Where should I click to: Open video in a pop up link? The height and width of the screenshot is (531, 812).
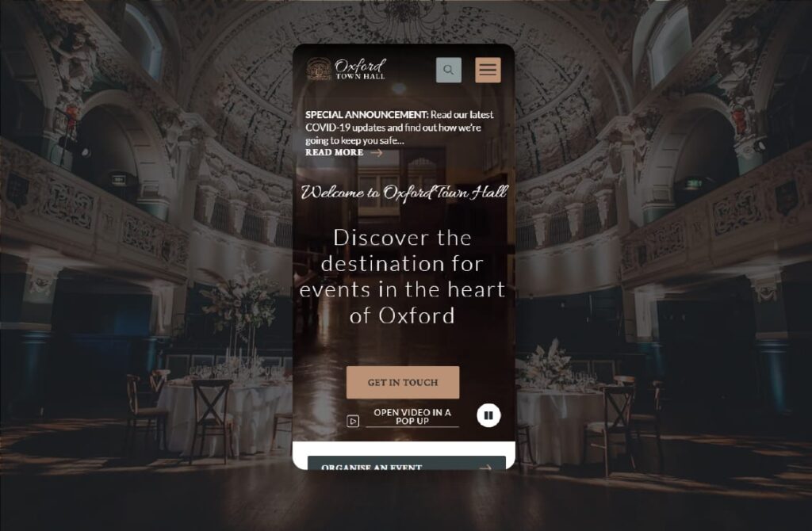(x=412, y=417)
